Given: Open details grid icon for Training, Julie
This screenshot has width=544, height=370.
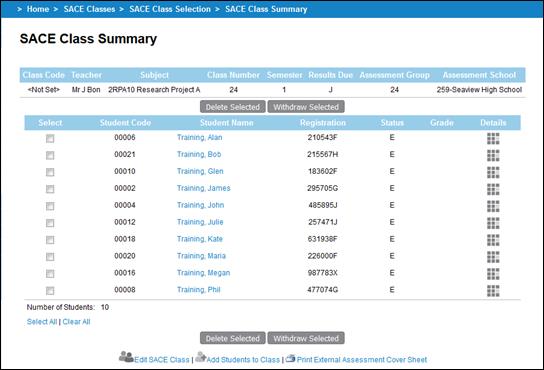Looking at the screenshot, I should 493,223.
